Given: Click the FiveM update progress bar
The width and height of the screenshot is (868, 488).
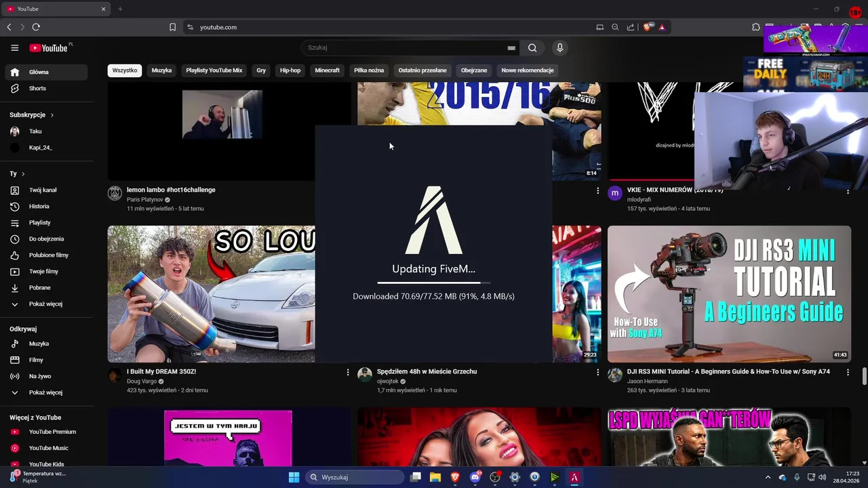Looking at the screenshot, I should tap(434, 283).
